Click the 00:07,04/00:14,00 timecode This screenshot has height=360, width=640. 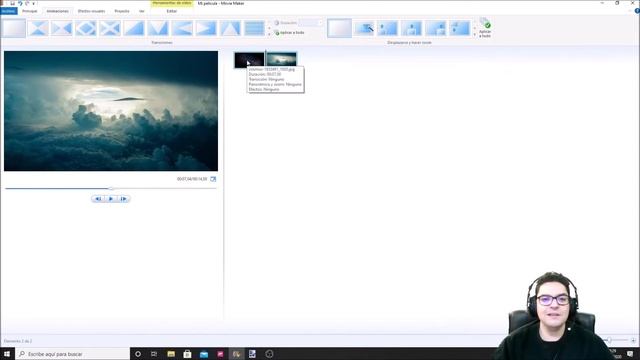192,179
